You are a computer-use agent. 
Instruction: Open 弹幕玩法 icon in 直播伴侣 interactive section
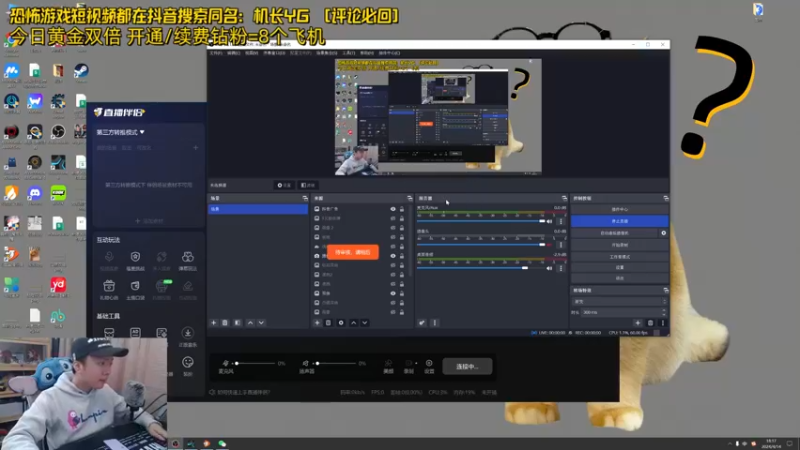coord(187,260)
